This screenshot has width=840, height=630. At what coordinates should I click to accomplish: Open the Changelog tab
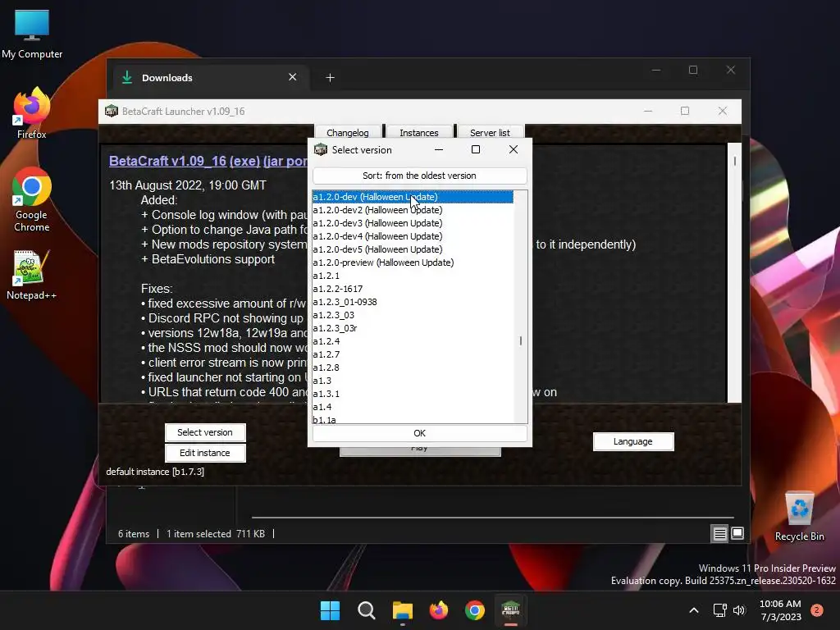click(x=348, y=132)
